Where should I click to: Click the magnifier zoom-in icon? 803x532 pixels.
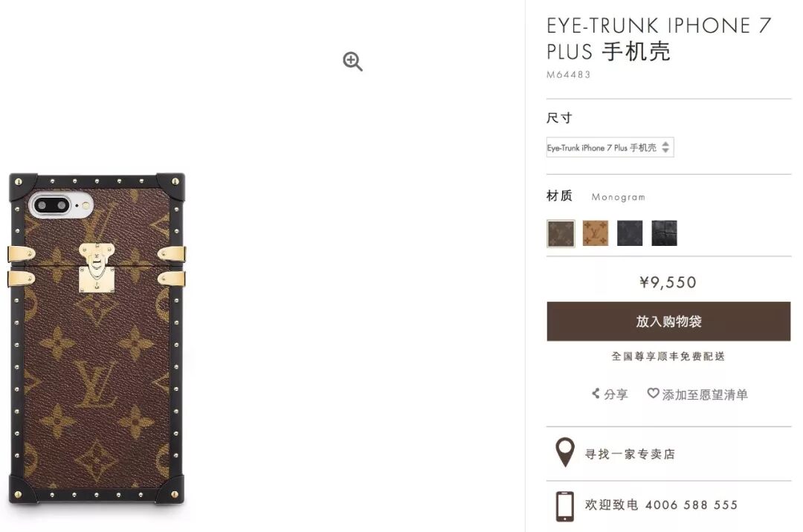pyautogui.click(x=352, y=62)
